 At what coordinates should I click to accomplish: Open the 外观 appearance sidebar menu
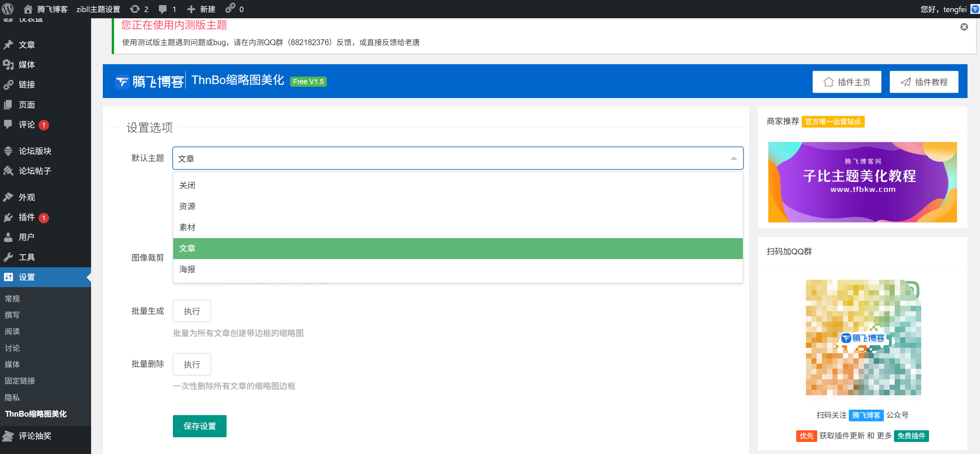click(x=26, y=197)
